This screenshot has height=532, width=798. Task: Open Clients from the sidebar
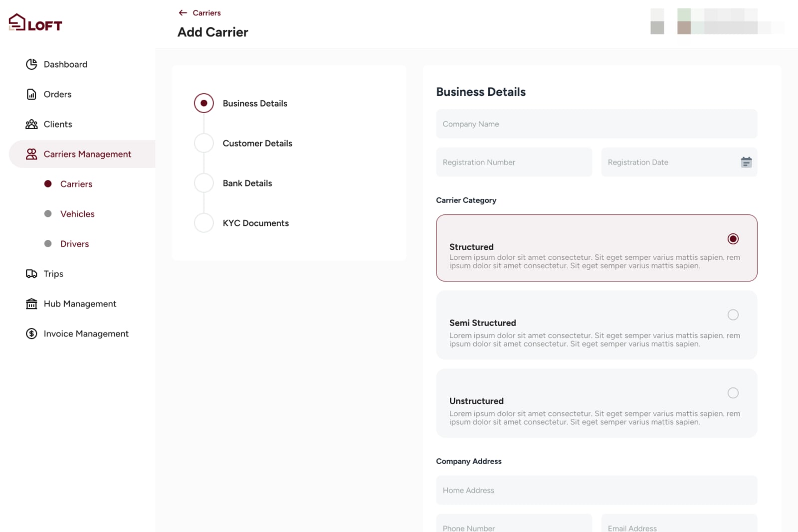[x=58, y=124]
